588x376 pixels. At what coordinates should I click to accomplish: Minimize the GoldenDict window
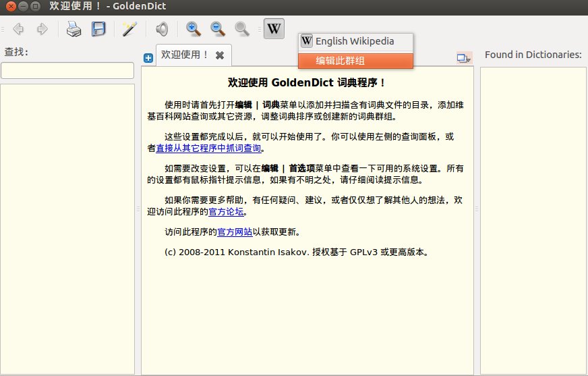[x=23, y=6]
